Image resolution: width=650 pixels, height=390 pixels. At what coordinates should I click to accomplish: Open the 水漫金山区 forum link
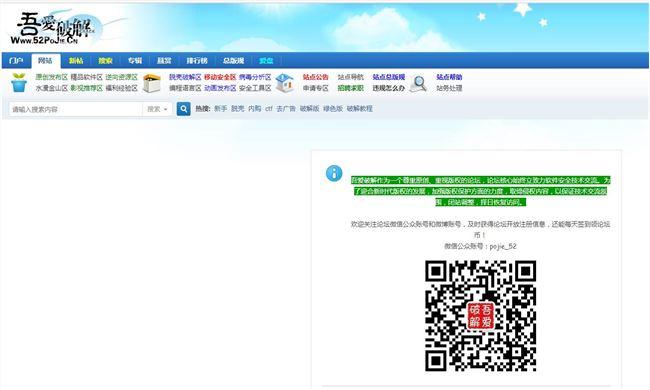(51, 88)
